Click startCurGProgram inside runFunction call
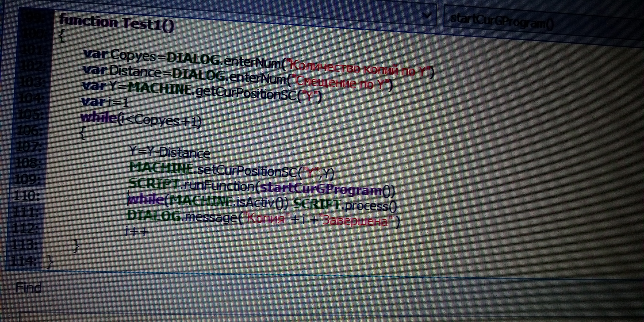Screen dimensions: 644x322 pos(321,189)
